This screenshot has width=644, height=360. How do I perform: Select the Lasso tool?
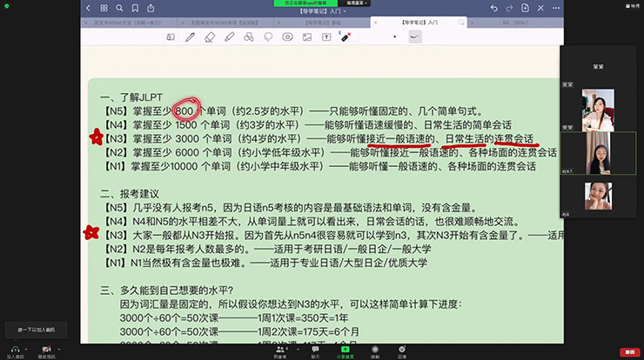click(x=268, y=37)
